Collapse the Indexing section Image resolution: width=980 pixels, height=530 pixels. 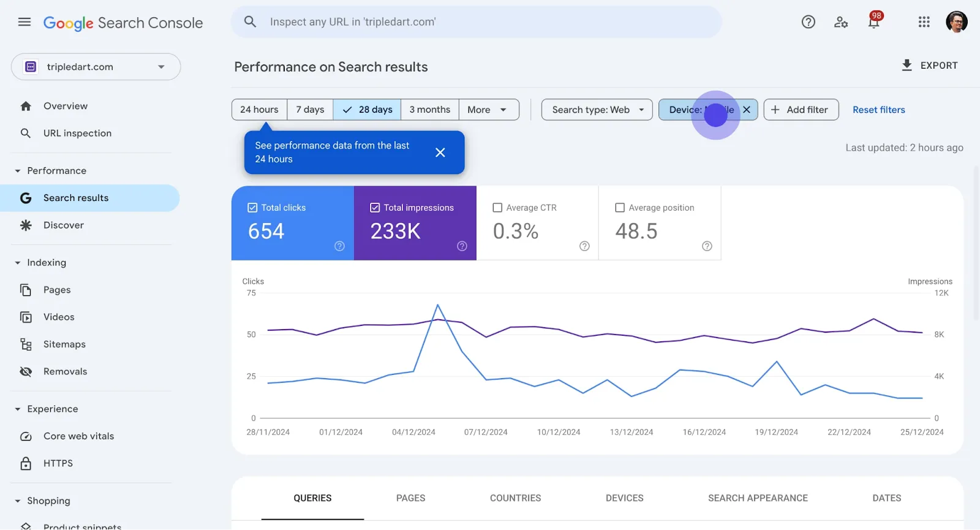click(18, 263)
